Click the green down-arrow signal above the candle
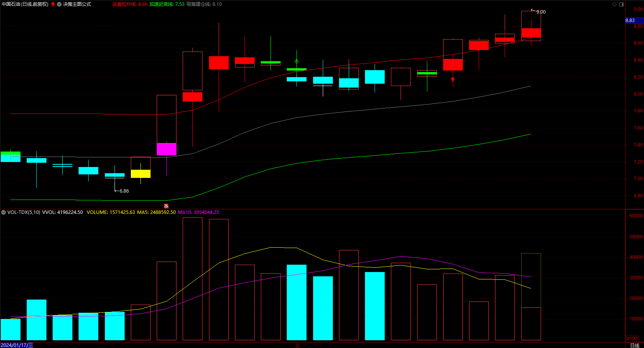This screenshot has height=348, width=644. (x=296, y=62)
